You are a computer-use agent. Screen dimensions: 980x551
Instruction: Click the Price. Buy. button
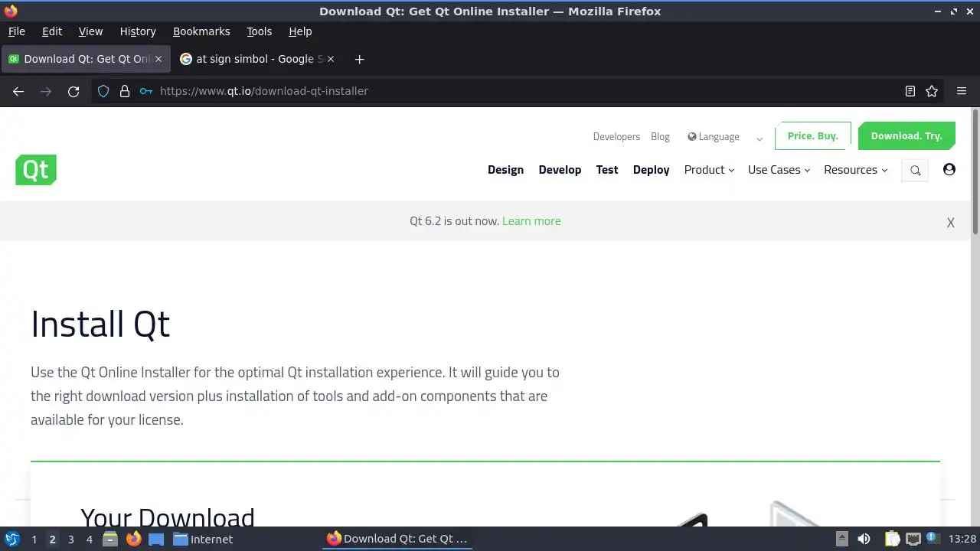point(813,135)
